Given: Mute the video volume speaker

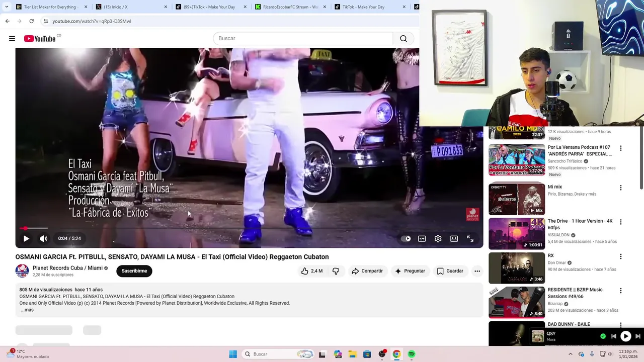Looking at the screenshot, I should 44,239.
